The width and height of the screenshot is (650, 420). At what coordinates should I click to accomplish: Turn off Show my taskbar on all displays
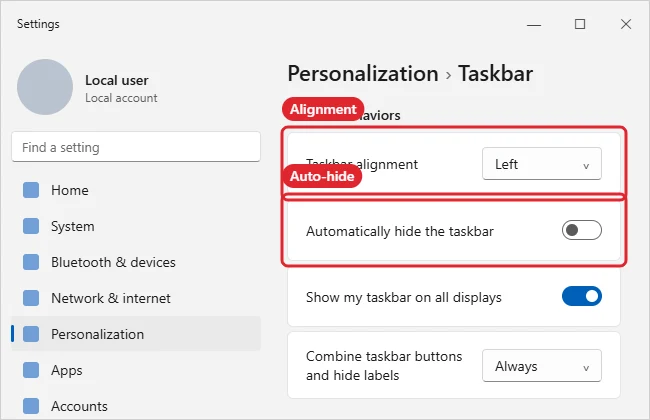coord(582,296)
